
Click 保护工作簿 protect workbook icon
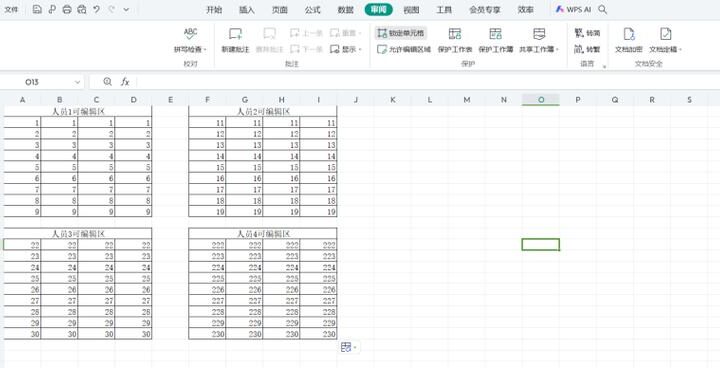pyautogui.click(x=495, y=34)
